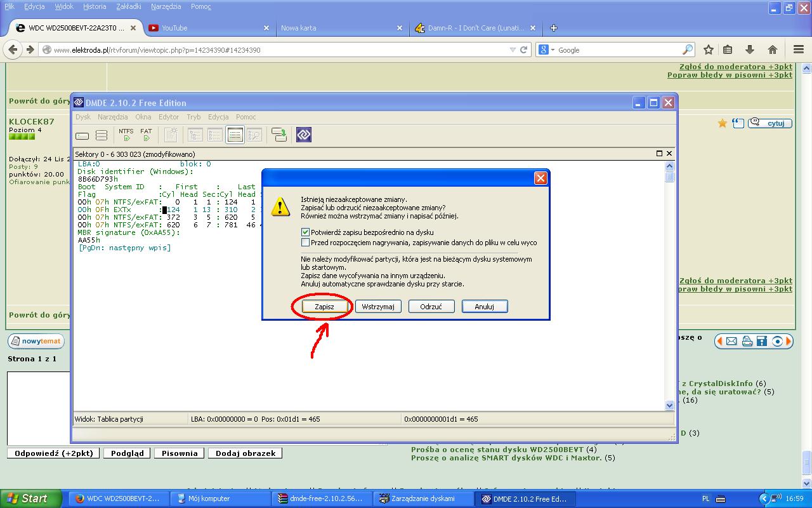Click the blue DMDE logo toolbar icon

click(304, 135)
